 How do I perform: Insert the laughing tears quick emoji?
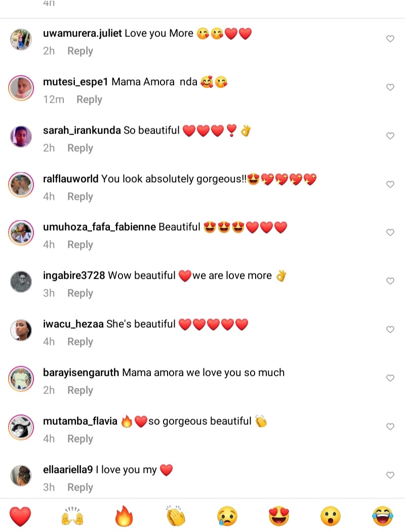(x=383, y=516)
